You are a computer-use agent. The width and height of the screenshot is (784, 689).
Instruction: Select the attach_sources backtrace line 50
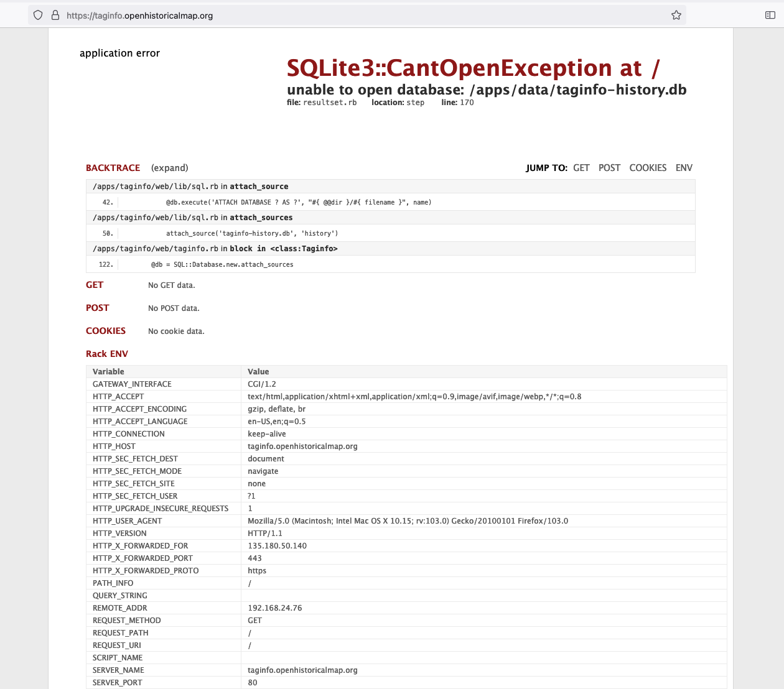point(252,233)
